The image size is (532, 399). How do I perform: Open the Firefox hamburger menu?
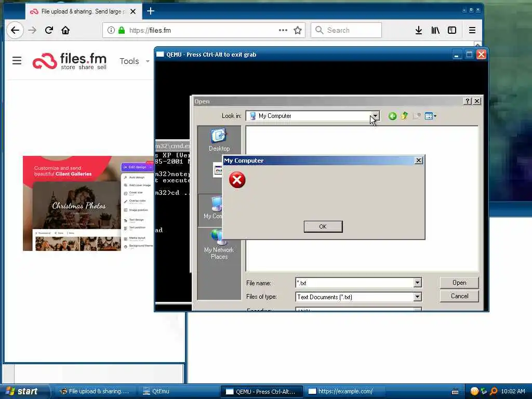(x=472, y=30)
